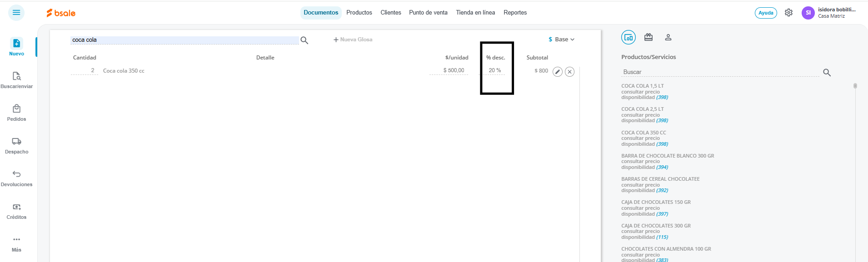Select the gift card panel icon
Screen dimensions: 868x262
(x=649, y=37)
